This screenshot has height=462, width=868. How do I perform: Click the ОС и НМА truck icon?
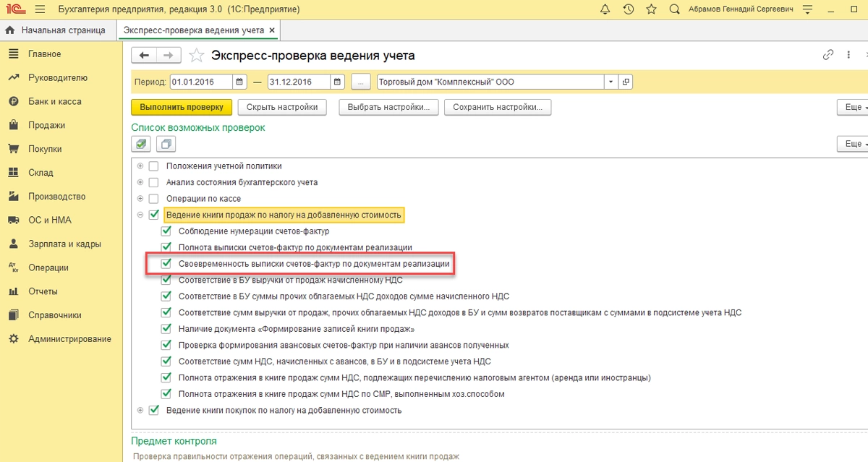13,221
